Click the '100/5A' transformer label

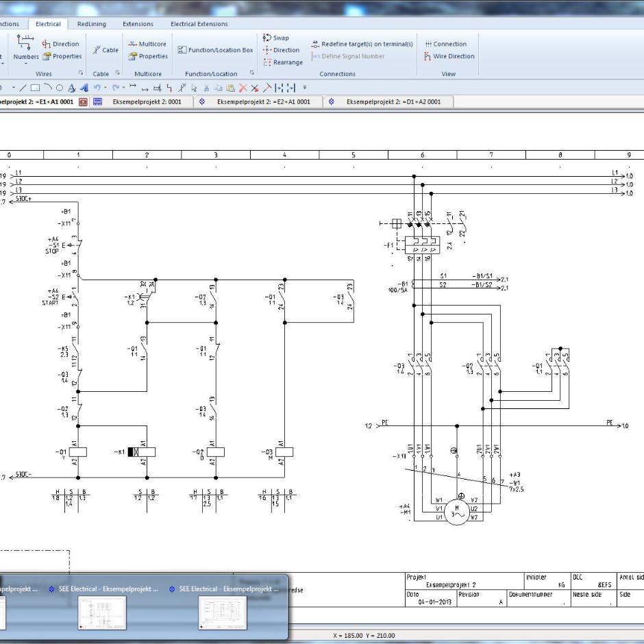[x=397, y=290]
